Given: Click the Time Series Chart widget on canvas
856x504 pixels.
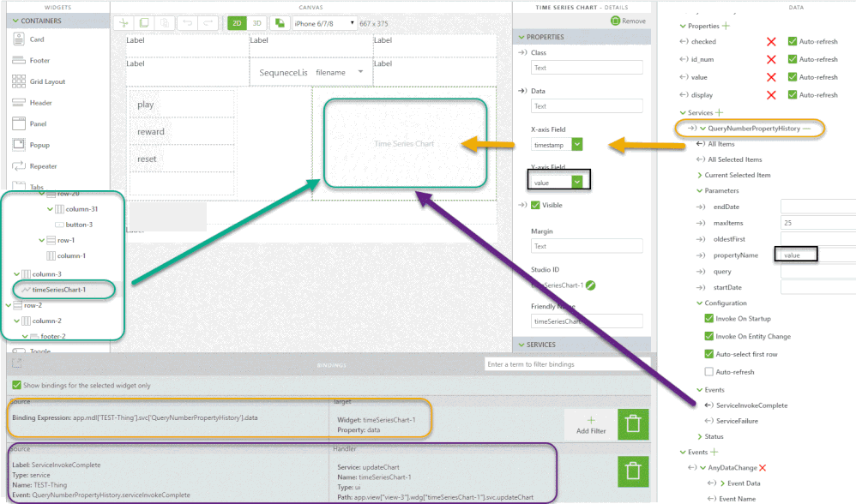Looking at the screenshot, I should (x=405, y=143).
